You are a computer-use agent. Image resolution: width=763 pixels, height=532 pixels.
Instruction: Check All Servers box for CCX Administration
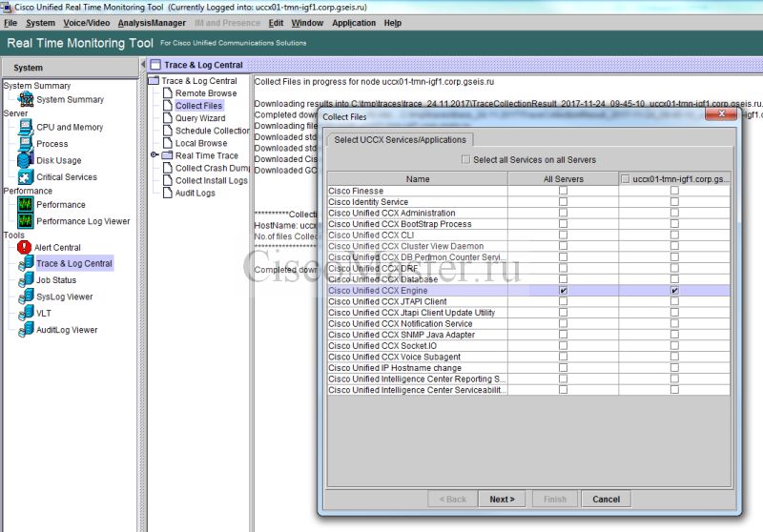(x=563, y=213)
